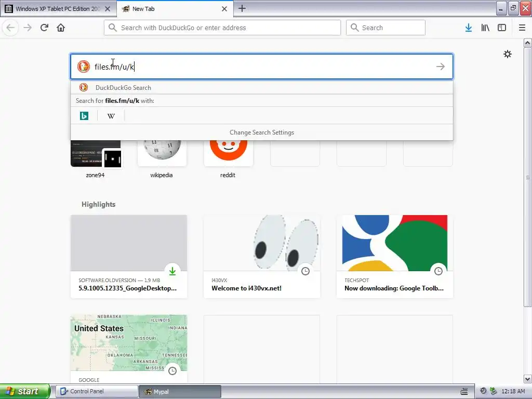Open new tab page settings gear

pyautogui.click(x=507, y=54)
